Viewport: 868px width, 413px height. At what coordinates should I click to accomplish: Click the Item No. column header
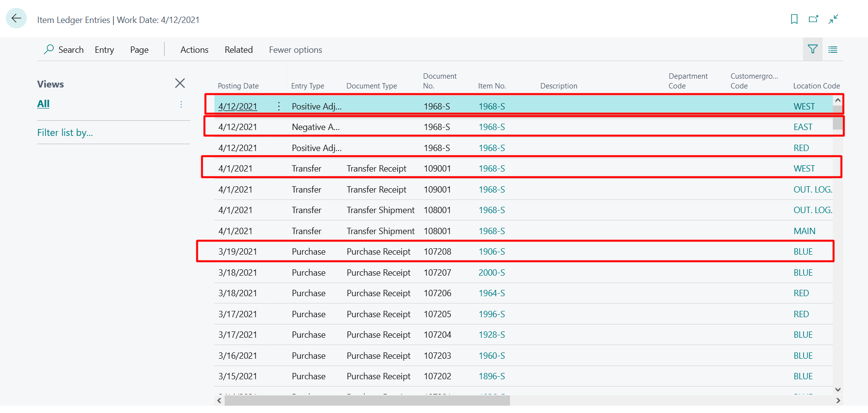coord(492,86)
